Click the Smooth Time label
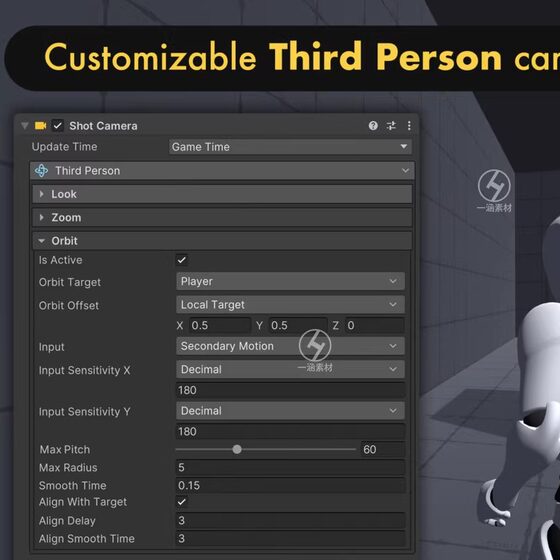 (72, 485)
